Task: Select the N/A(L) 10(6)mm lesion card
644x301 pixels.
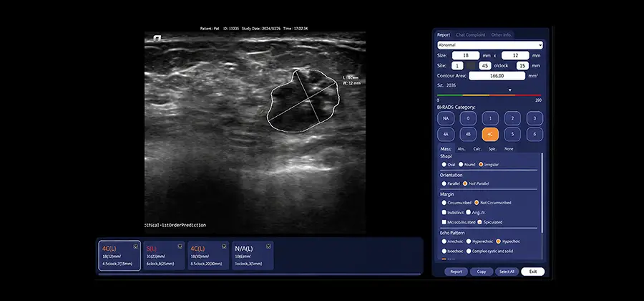Action: coord(253,255)
